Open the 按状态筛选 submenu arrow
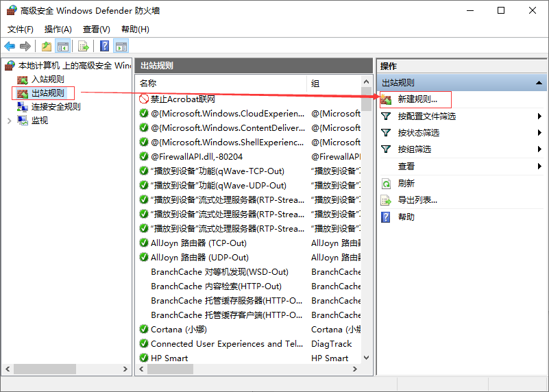 point(539,133)
